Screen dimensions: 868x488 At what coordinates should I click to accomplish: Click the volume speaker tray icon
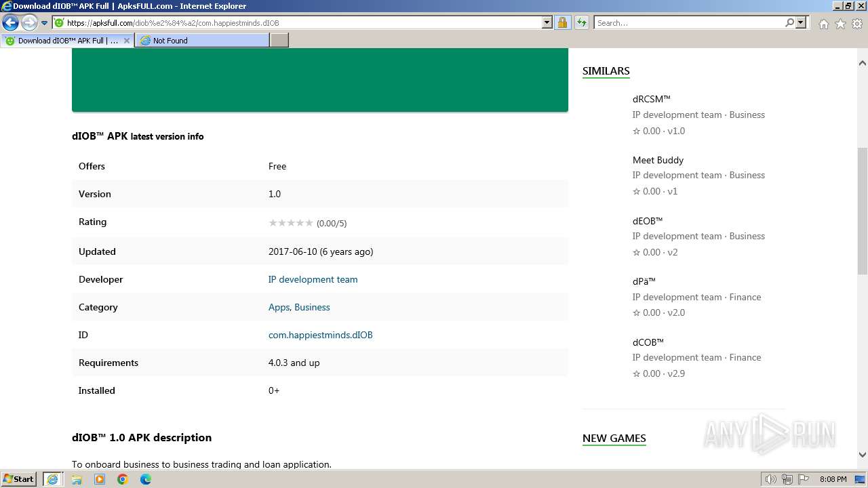click(771, 479)
